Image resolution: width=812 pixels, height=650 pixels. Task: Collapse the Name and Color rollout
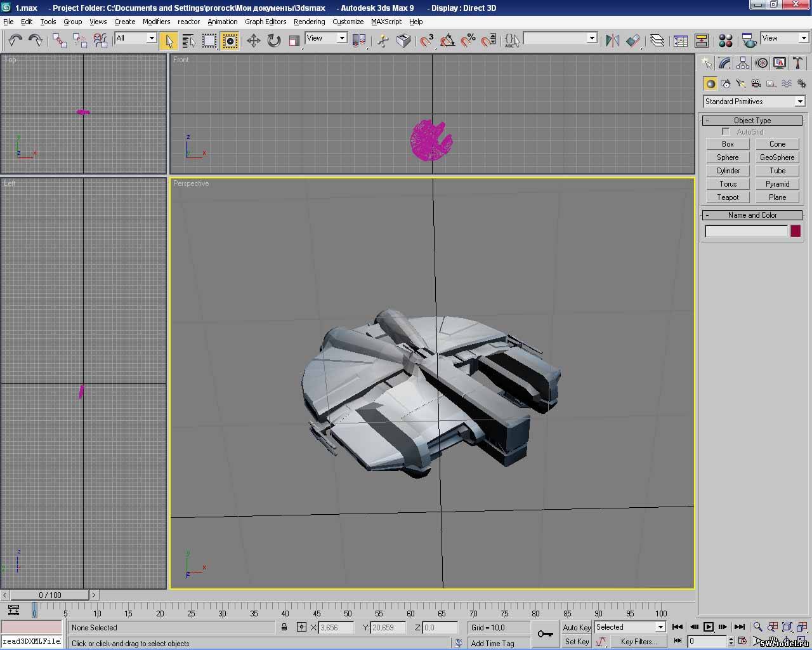[x=752, y=215]
